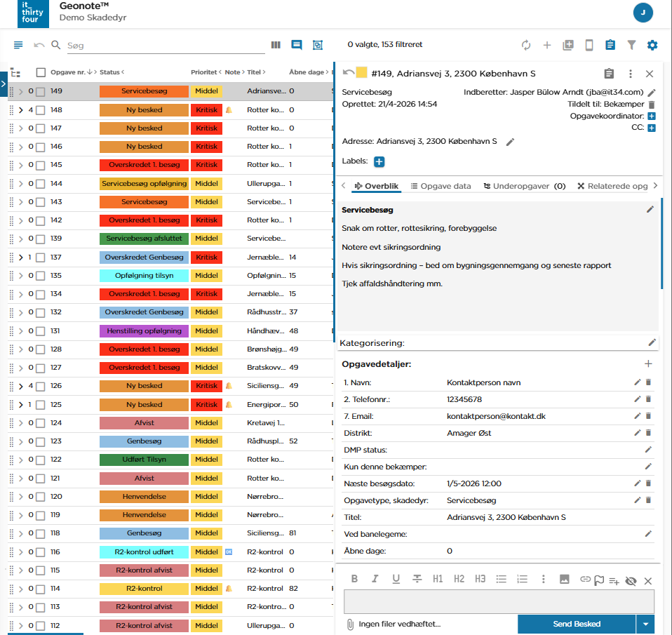Viewport: 672px width, 635px height.
Task: Check the checkbox for task 126
Action: 41,386
